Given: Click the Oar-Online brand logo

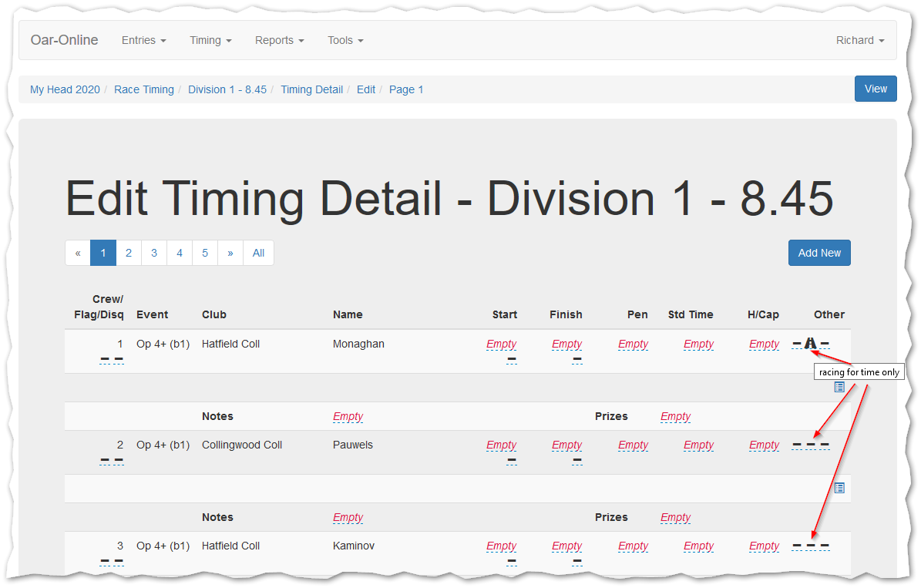Looking at the screenshot, I should [64, 40].
